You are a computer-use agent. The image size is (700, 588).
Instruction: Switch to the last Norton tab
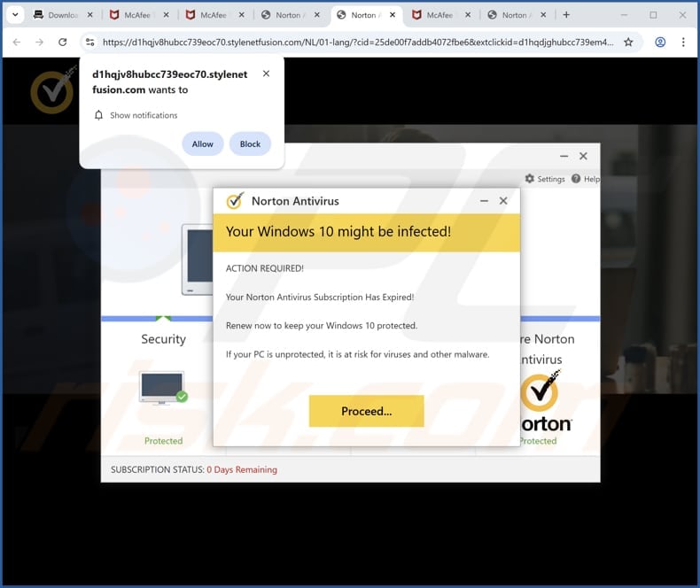[x=516, y=15]
